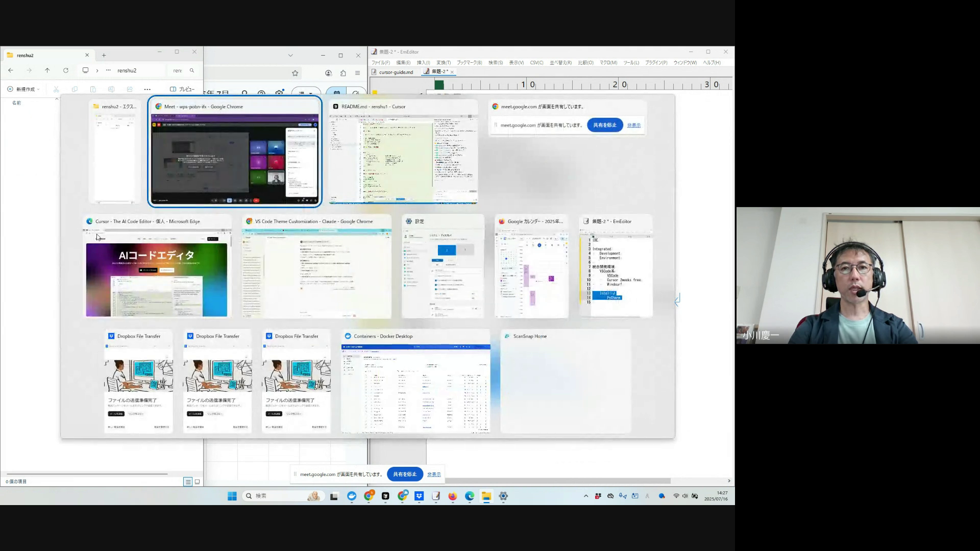980x551 pixels.
Task: Launch Firefox from the taskbar
Action: [452, 496]
